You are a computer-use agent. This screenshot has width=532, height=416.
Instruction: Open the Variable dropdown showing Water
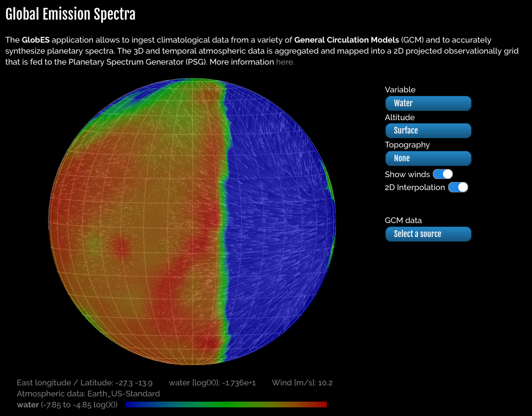[428, 103]
